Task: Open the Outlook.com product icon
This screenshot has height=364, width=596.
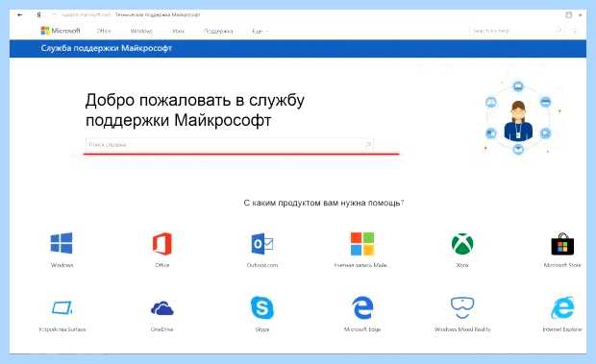Action: point(262,244)
